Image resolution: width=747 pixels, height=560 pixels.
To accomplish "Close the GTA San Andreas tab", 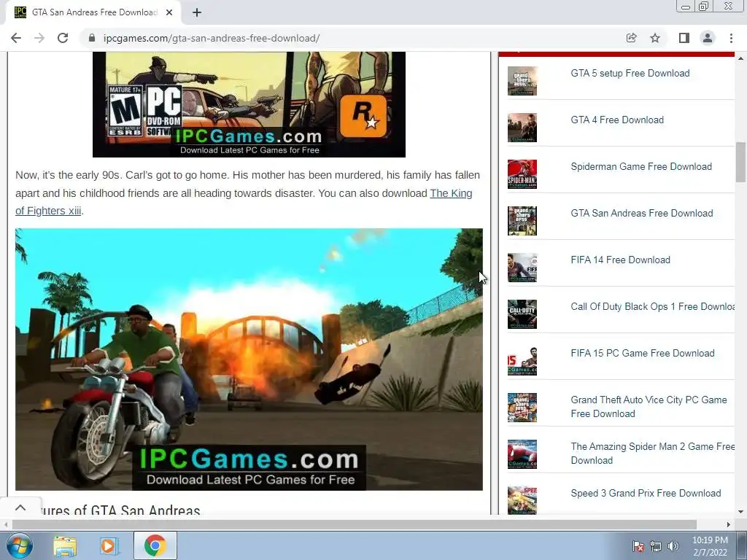I will click(x=169, y=13).
